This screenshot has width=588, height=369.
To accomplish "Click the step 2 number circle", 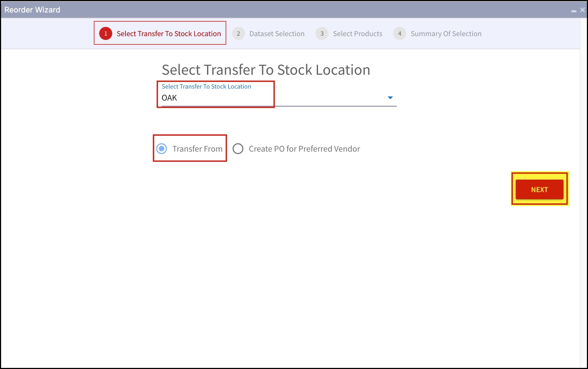I will click(x=238, y=34).
